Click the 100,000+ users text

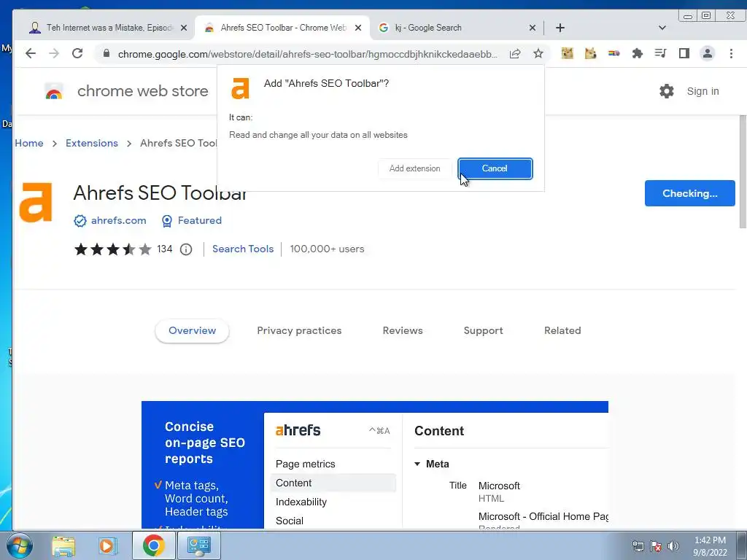pyautogui.click(x=327, y=249)
